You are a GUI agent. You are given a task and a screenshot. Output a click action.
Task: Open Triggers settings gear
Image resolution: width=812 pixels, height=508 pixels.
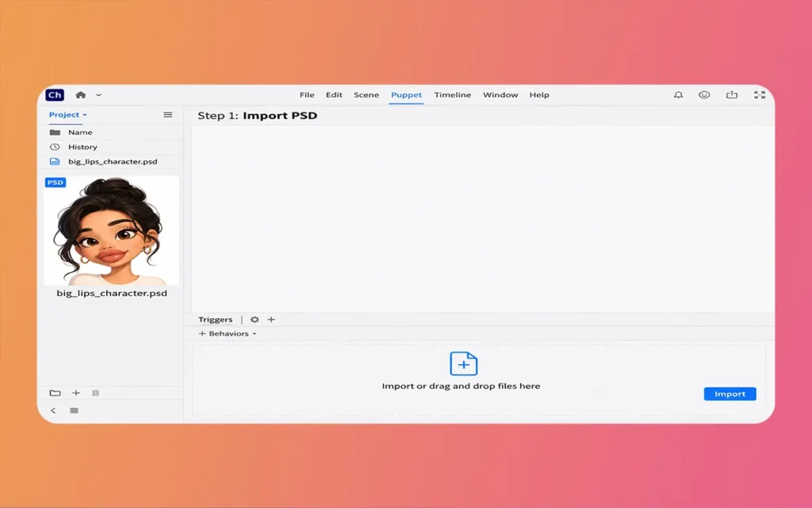(255, 320)
